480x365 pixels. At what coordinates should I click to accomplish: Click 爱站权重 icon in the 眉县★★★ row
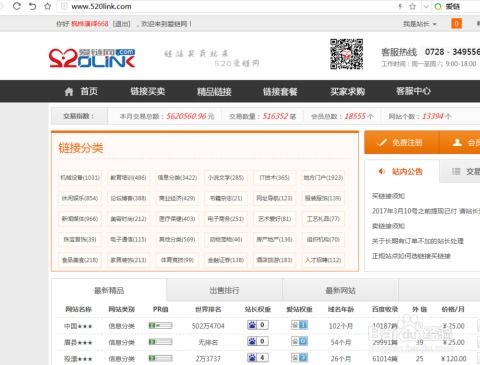(299, 341)
